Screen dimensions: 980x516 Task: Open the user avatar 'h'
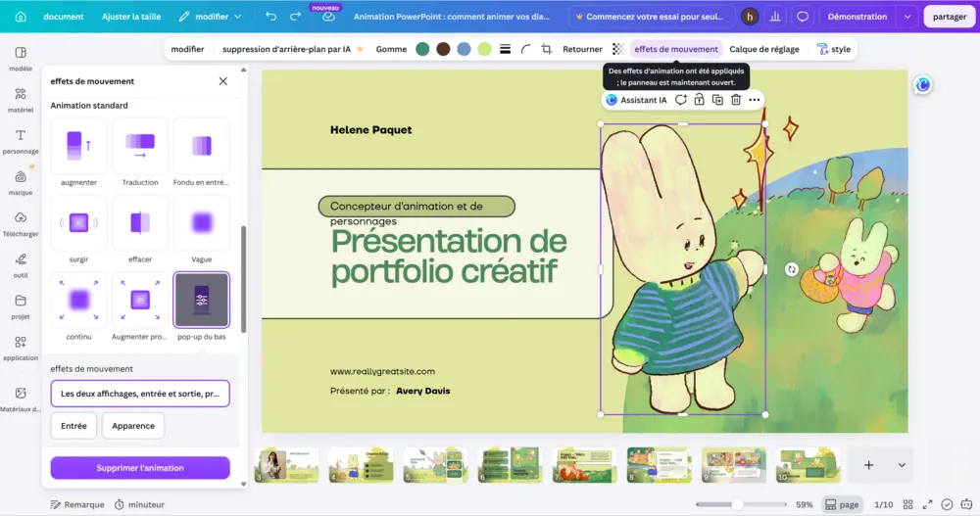pyautogui.click(x=750, y=17)
